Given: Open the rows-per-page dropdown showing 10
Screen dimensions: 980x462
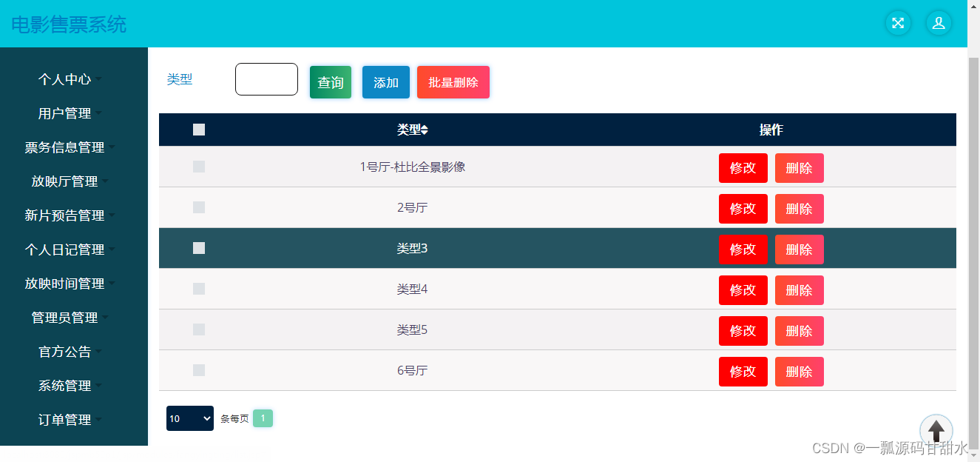Looking at the screenshot, I should pos(190,418).
